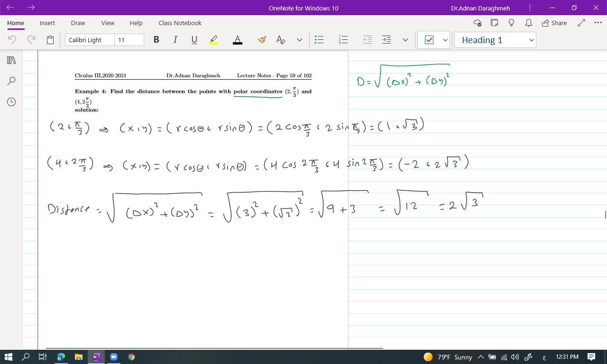Open the clipboard paste options

tap(50, 40)
